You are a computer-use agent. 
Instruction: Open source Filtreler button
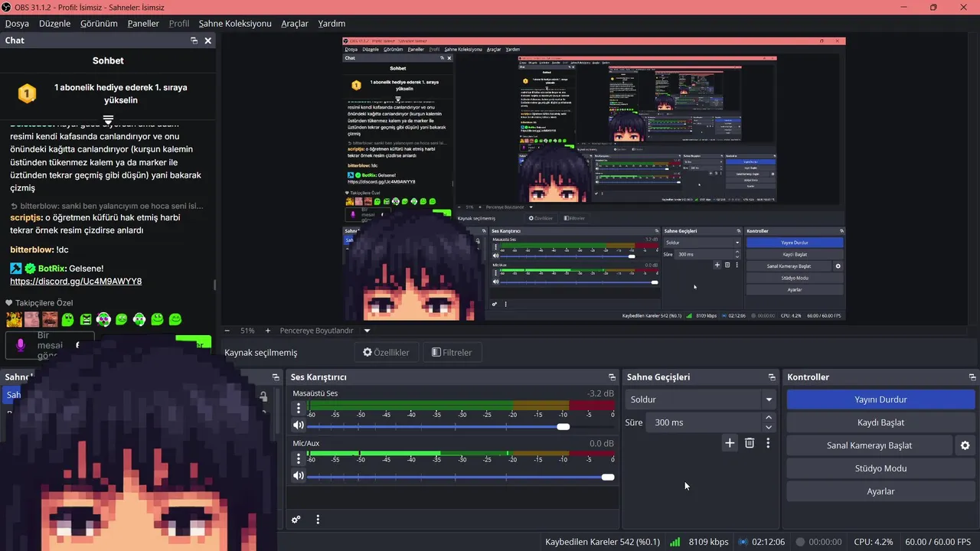[x=452, y=353]
